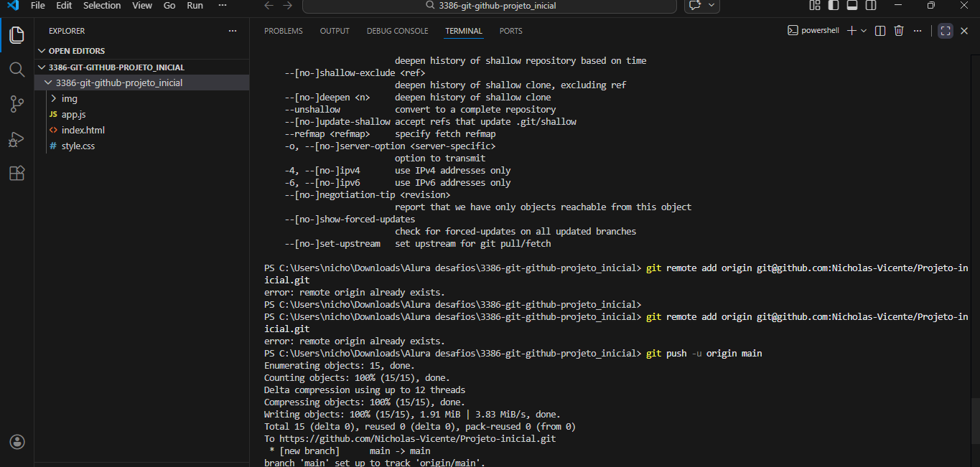Open index.html file
980x467 pixels.
(x=142, y=130)
